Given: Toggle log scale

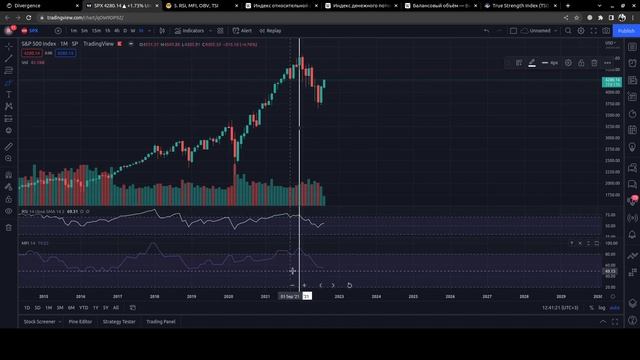Looking at the screenshot, I should [x=602, y=308].
